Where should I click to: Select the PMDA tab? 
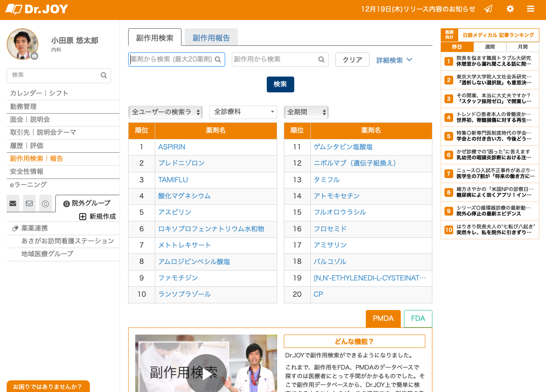383,319
